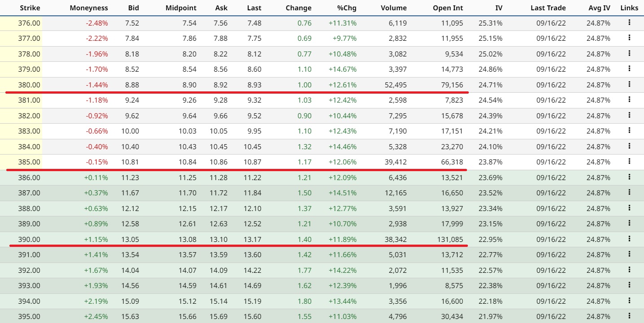
Task: Sort by Open Int column header
Action: (448, 8)
